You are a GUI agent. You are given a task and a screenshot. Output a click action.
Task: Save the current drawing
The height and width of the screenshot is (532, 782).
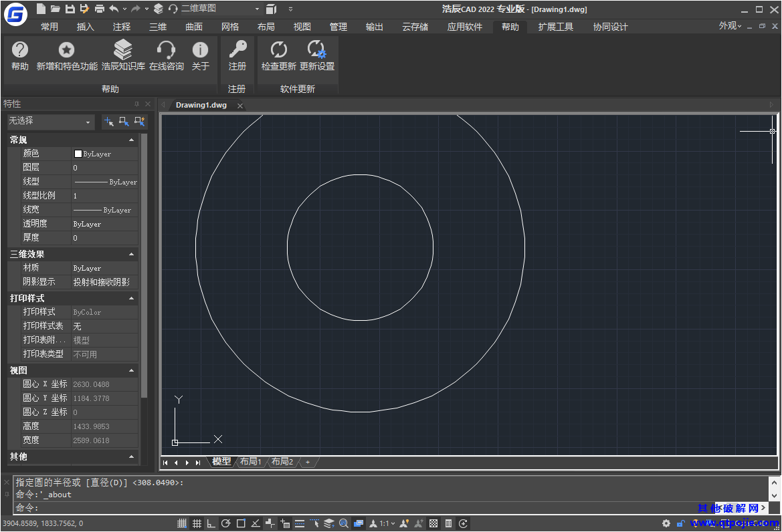coord(70,9)
